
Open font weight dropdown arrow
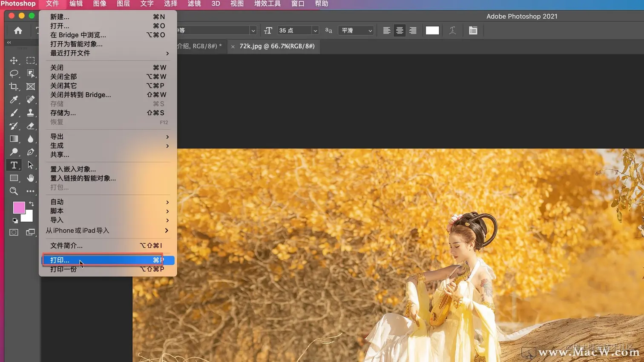point(253,31)
